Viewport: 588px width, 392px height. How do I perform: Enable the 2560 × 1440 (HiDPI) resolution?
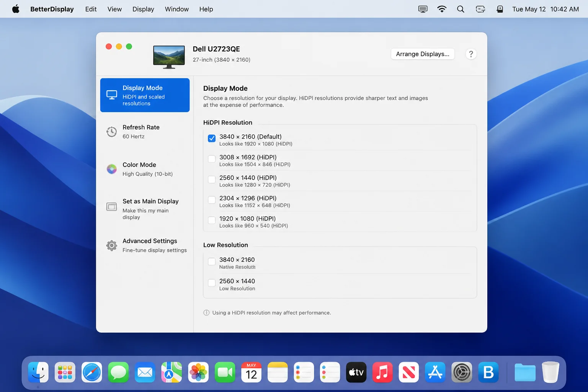tap(212, 179)
